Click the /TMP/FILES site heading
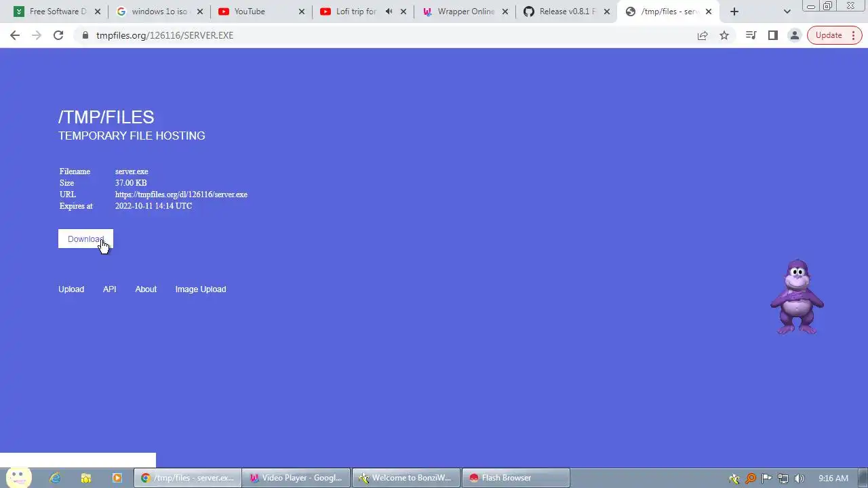This screenshot has height=488, width=868. (106, 117)
